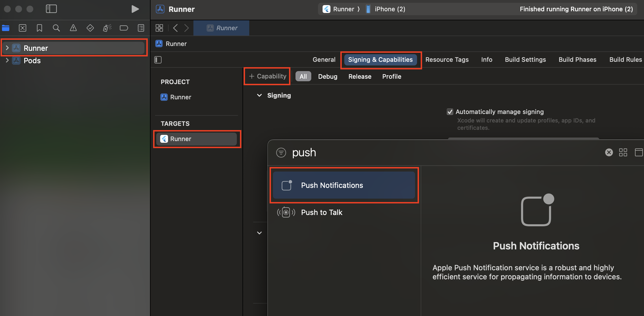Select Runner row in project navigator
The width and height of the screenshot is (644, 316).
click(74, 48)
